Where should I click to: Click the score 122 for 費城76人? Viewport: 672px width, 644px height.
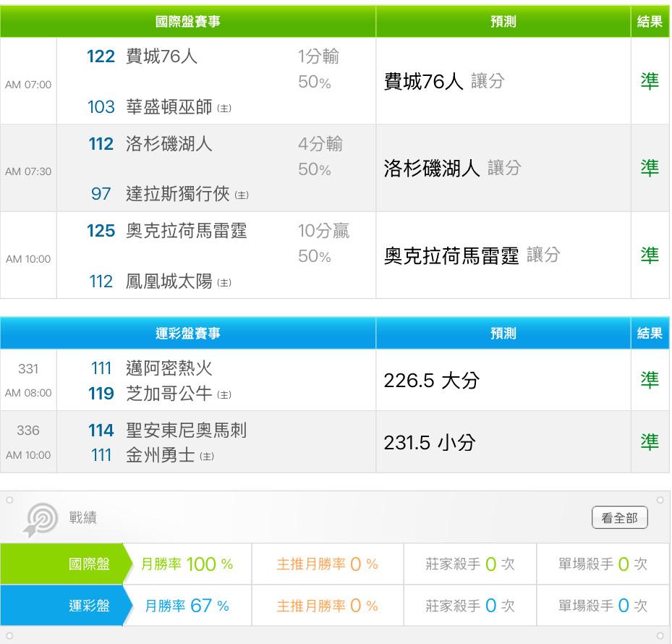[101, 56]
